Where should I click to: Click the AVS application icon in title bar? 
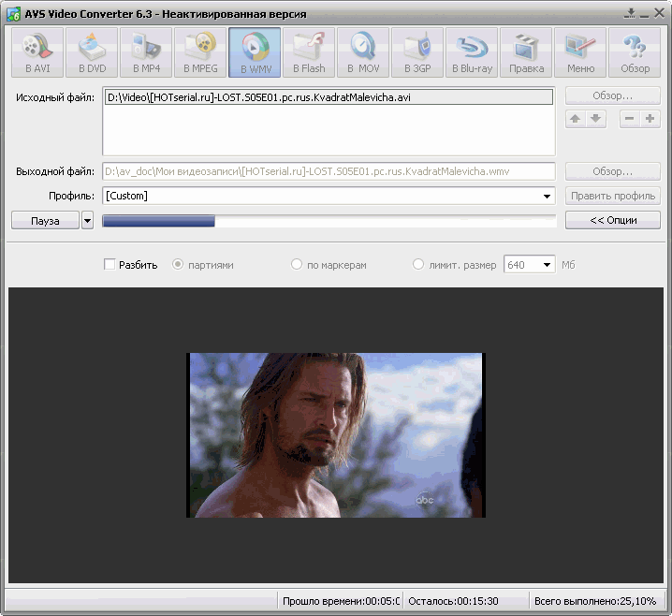[x=13, y=14]
